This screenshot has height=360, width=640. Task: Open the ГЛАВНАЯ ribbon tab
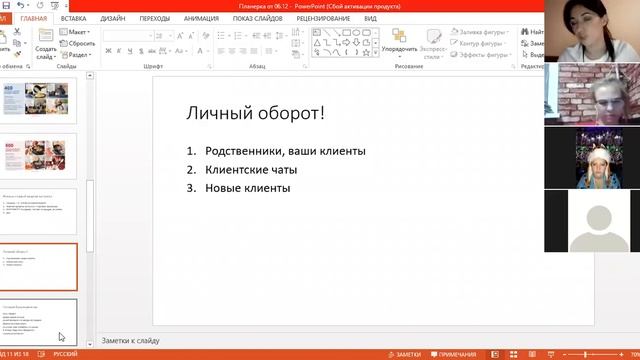[33, 18]
